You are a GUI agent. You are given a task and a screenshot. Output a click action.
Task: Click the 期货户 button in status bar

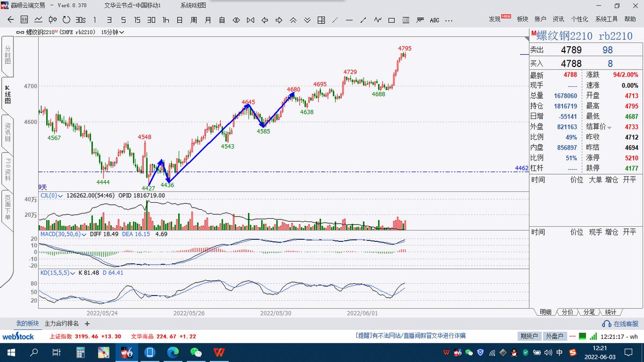[529, 336]
